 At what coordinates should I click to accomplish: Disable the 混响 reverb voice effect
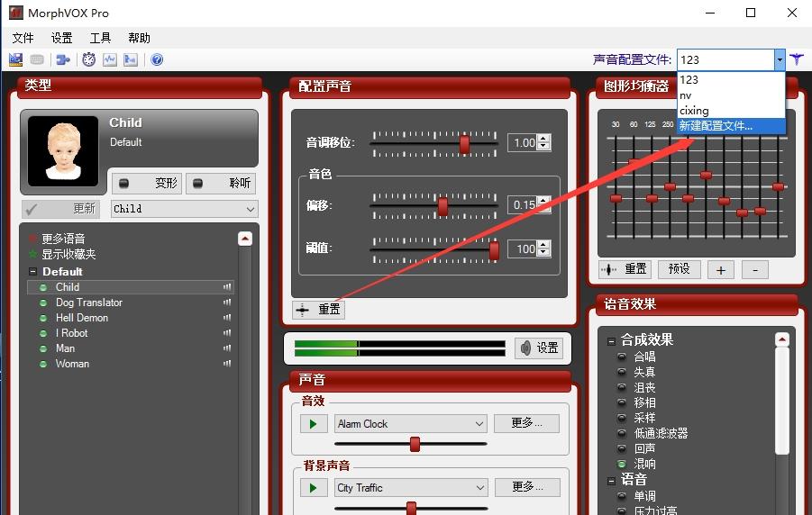622,464
